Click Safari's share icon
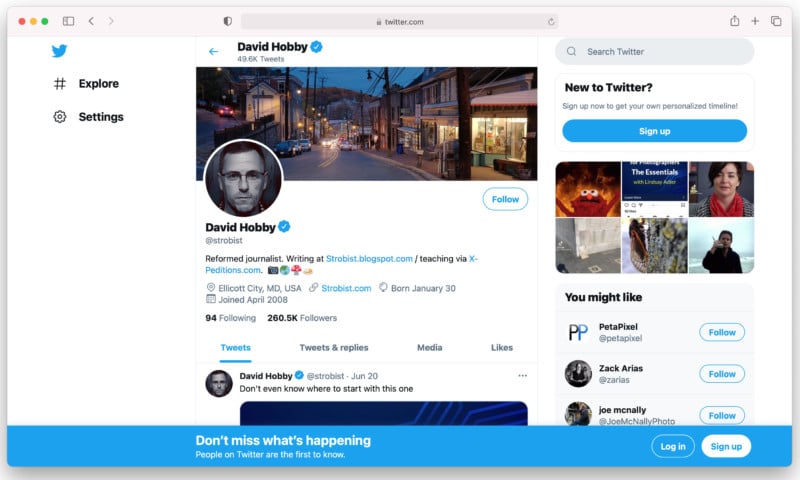Viewport: 800px width, 480px height. (x=735, y=21)
